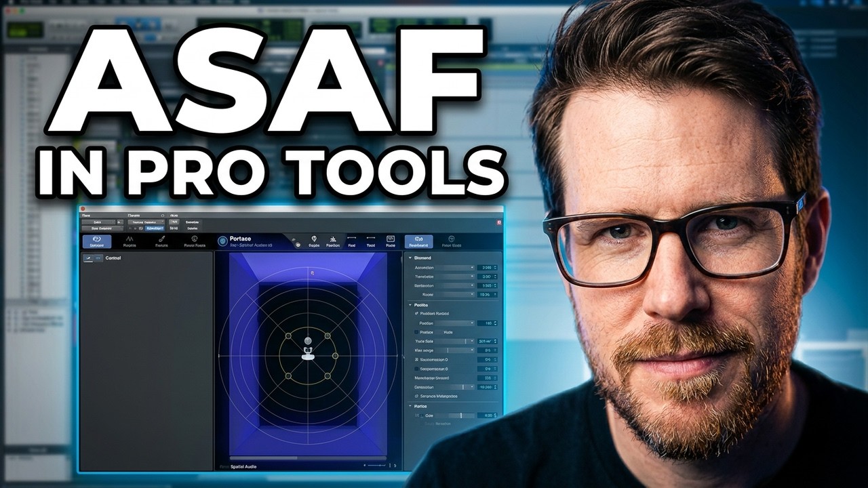Click the round Portace logo icon
This screenshot has width=868, height=488.
pyautogui.click(x=222, y=241)
